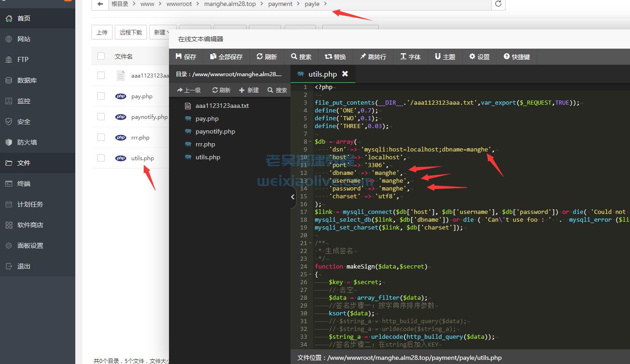
Task: Toggle the select-all files checkbox
Action: click(x=101, y=56)
